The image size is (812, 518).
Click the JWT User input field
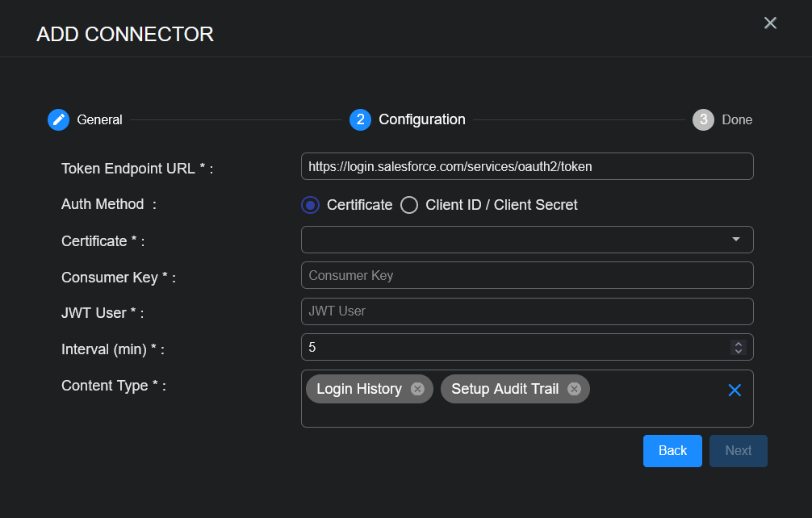click(x=526, y=311)
